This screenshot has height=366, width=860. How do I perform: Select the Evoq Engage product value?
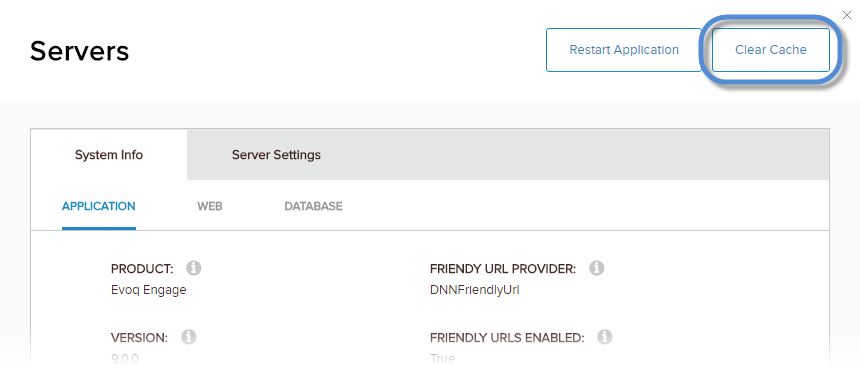coord(148,290)
